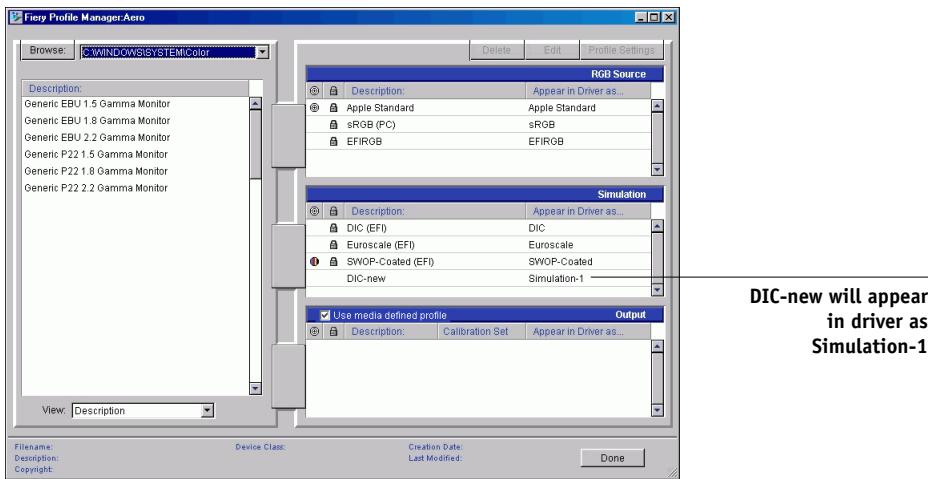The height and width of the screenshot is (479, 931).
Task: Select the EFIRGB profile description
Action: coord(364,141)
